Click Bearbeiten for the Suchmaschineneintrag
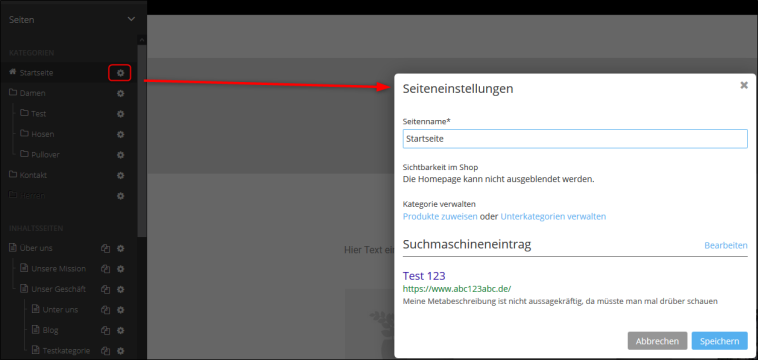This screenshot has height=360, width=758. [726, 245]
